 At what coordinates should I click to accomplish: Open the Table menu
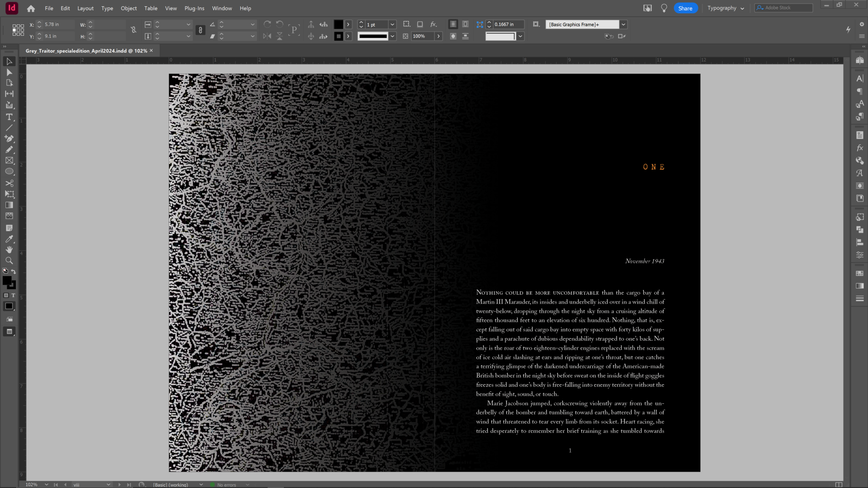tap(151, 8)
